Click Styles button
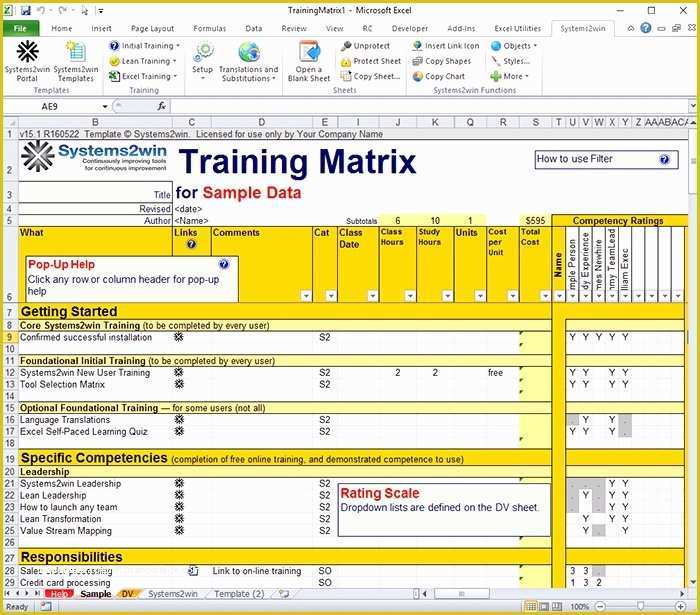Screen dimensions: 700x615 [510, 61]
